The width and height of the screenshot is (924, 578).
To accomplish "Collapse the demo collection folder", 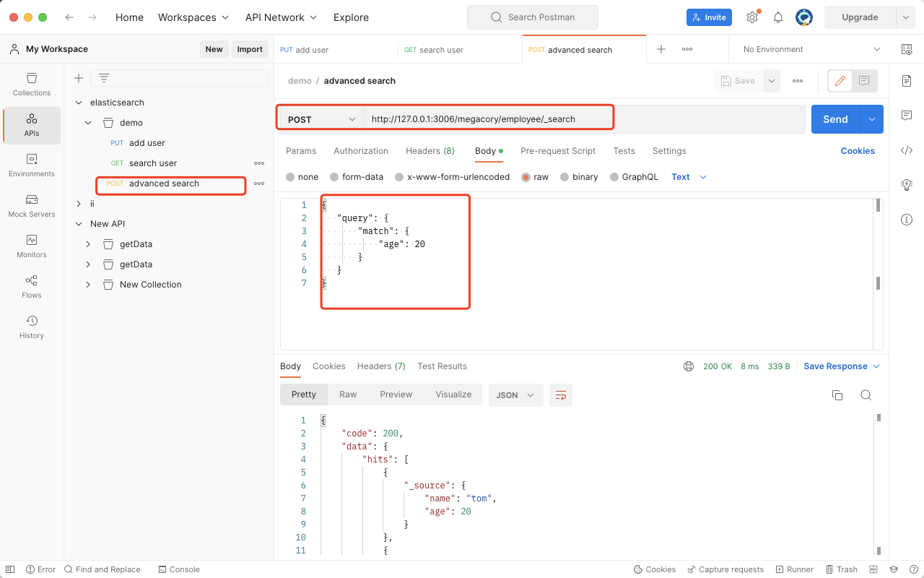I will (88, 122).
